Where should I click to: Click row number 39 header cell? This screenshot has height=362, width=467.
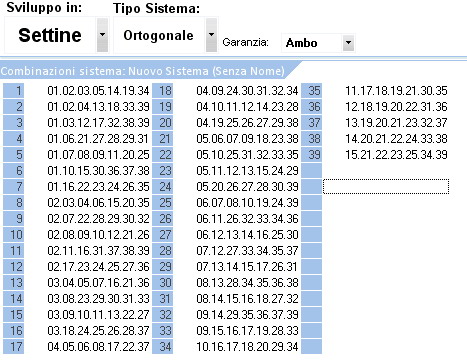[x=312, y=155]
